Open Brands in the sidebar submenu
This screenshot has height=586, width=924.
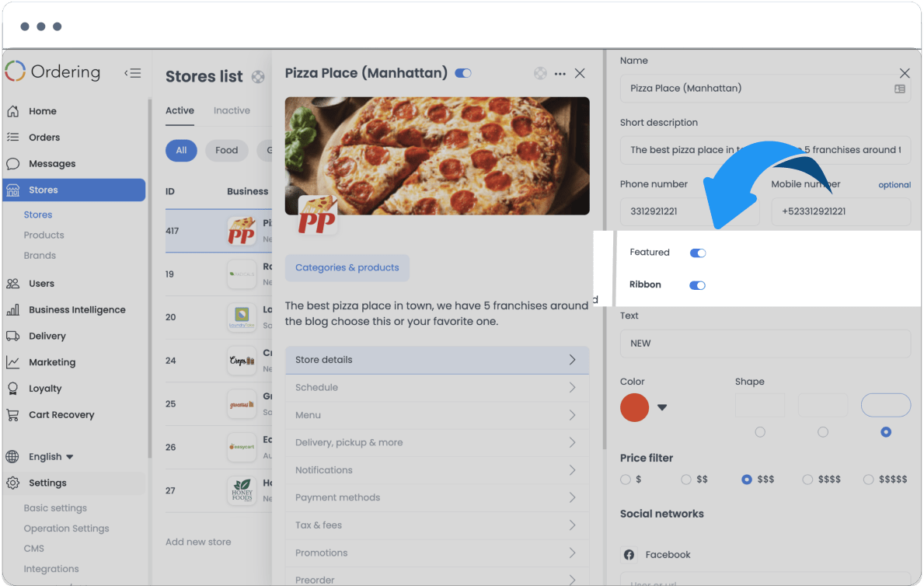[40, 256]
